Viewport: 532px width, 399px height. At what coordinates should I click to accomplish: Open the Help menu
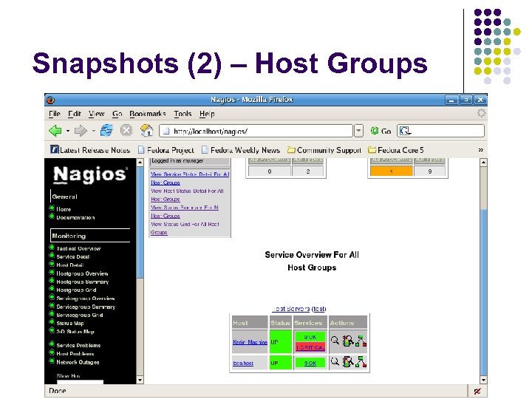(207, 114)
